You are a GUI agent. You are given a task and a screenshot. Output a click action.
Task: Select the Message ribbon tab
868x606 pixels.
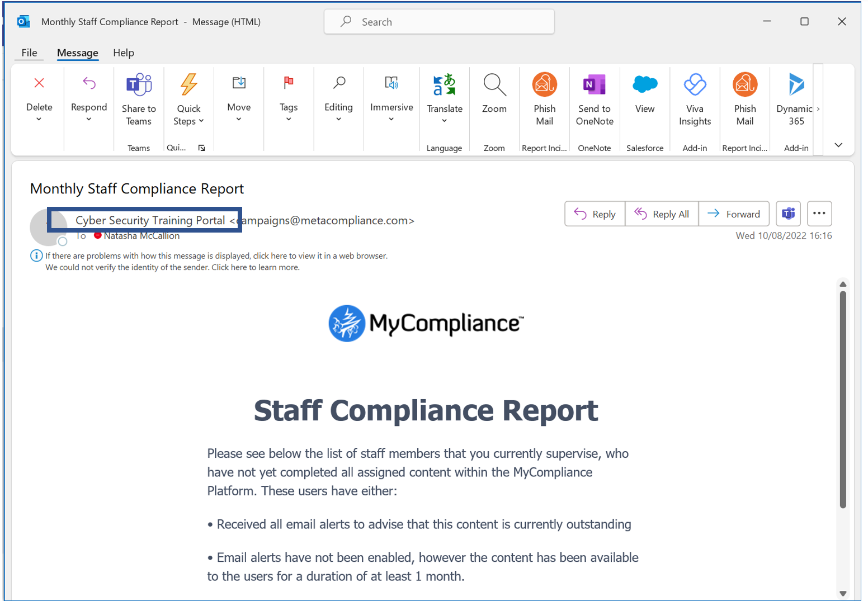[78, 53]
